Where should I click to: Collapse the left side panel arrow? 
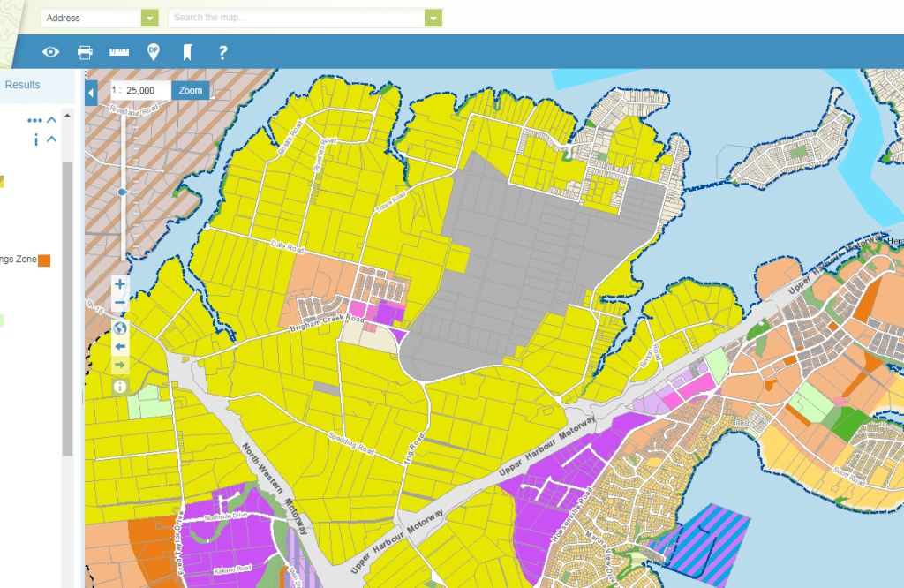click(x=91, y=92)
